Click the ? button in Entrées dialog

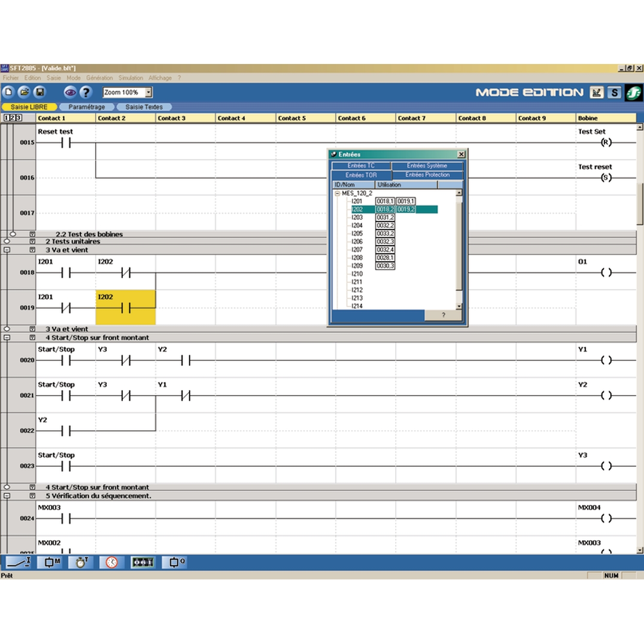[443, 315]
